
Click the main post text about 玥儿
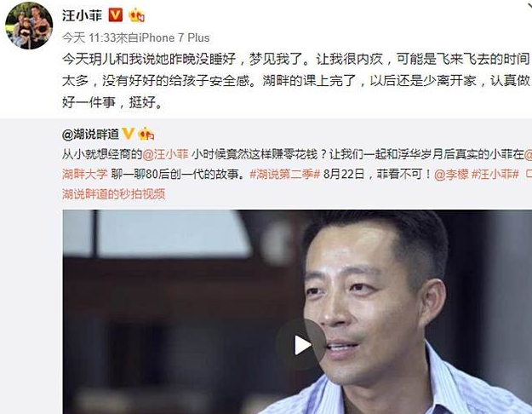295,80
